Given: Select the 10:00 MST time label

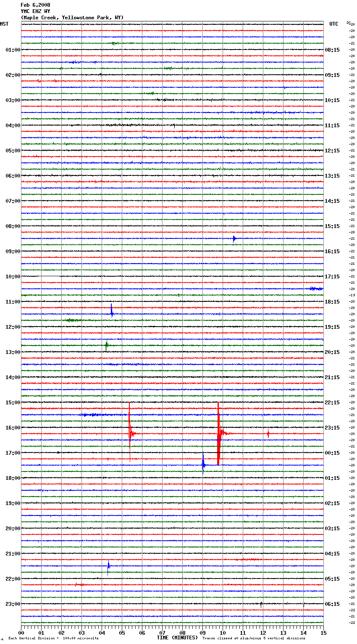Looking at the screenshot, I should pos(13,277).
